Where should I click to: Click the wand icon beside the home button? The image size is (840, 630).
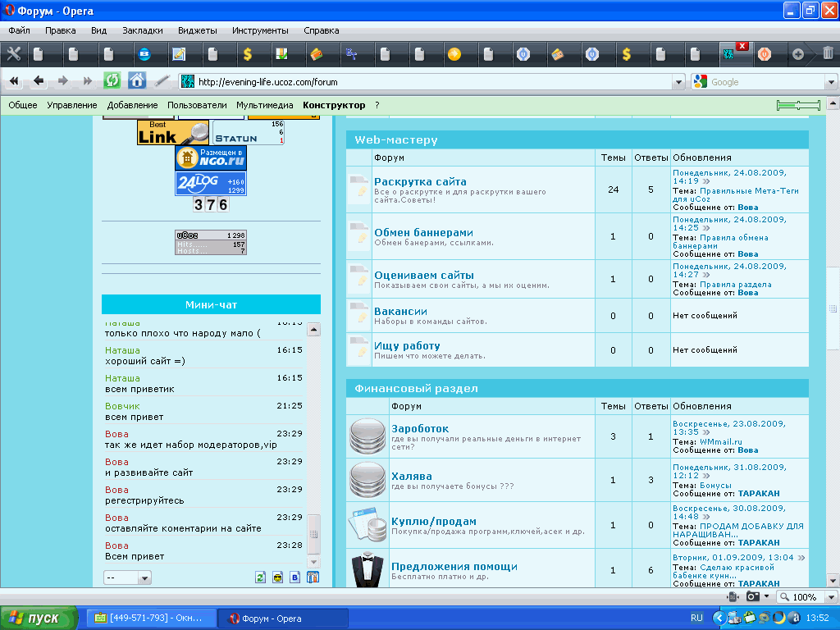pyautogui.click(x=162, y=81)
